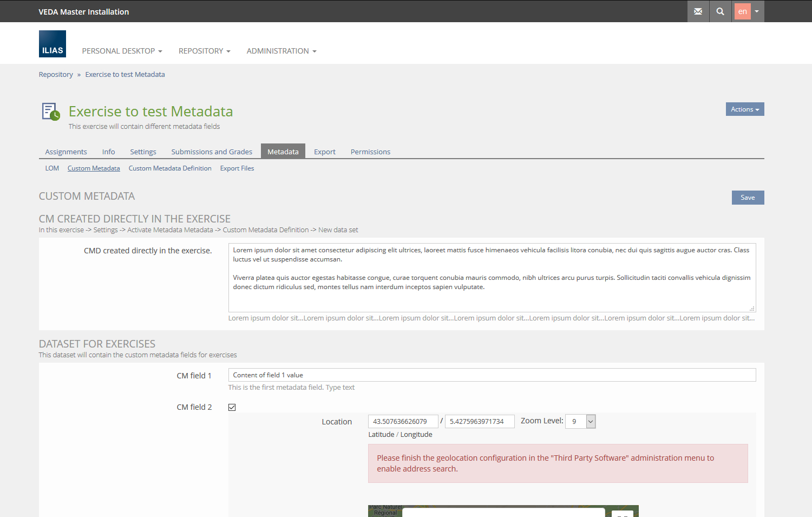Click the Exercise to test Metadata breadcrumb
The height and width of the screenshot is (517, 812).
click(125, 75)
